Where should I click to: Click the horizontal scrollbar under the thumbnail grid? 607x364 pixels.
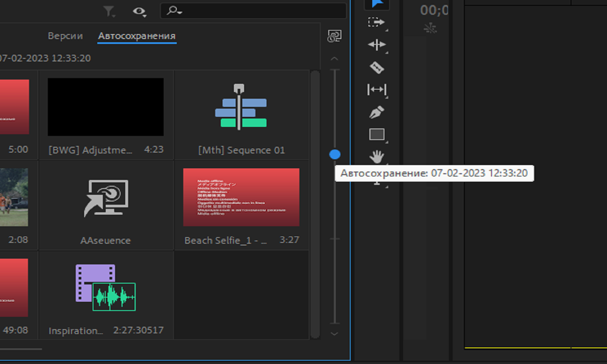pyautogui.click(x=21, y=349)
